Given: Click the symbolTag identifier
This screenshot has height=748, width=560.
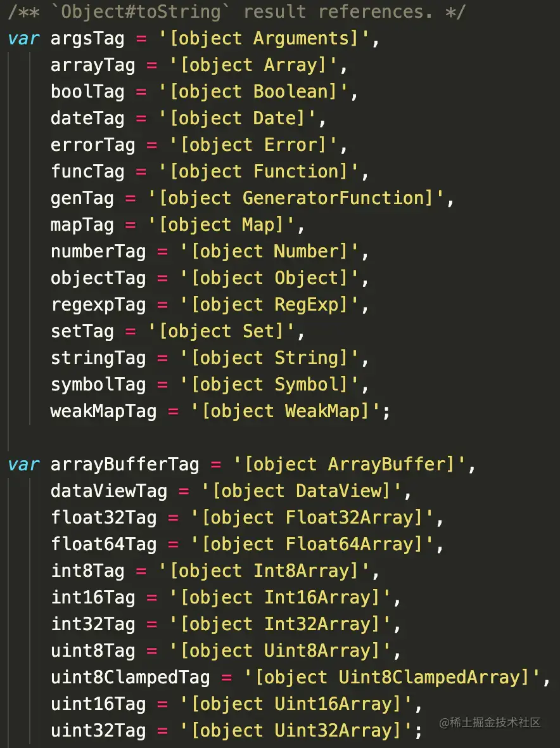Looking at the screenshot, I should [98, 385].
